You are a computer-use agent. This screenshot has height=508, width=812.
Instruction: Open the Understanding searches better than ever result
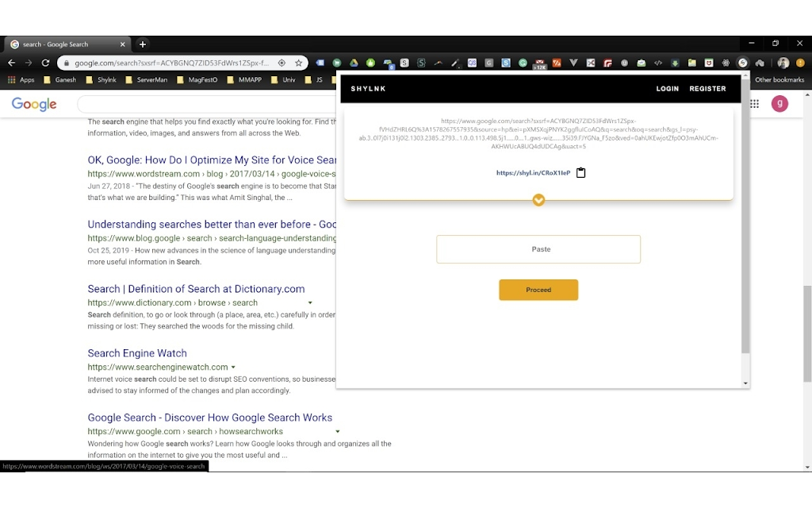[212, 225]
